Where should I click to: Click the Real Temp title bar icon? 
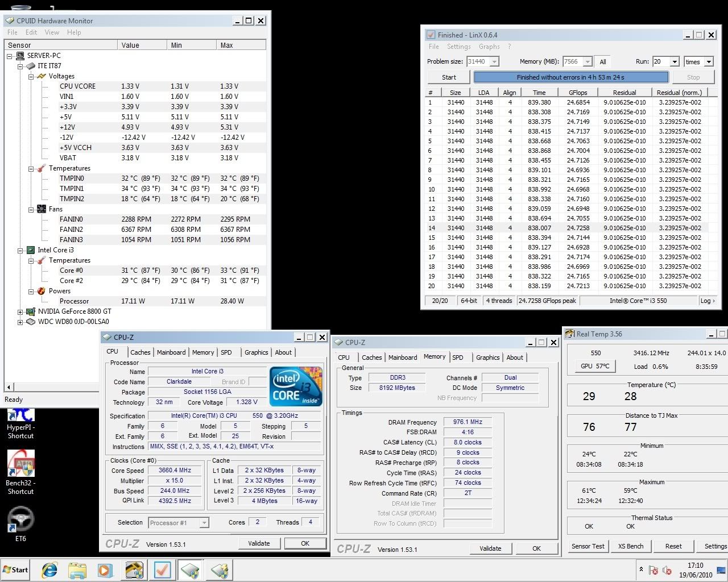569,334
